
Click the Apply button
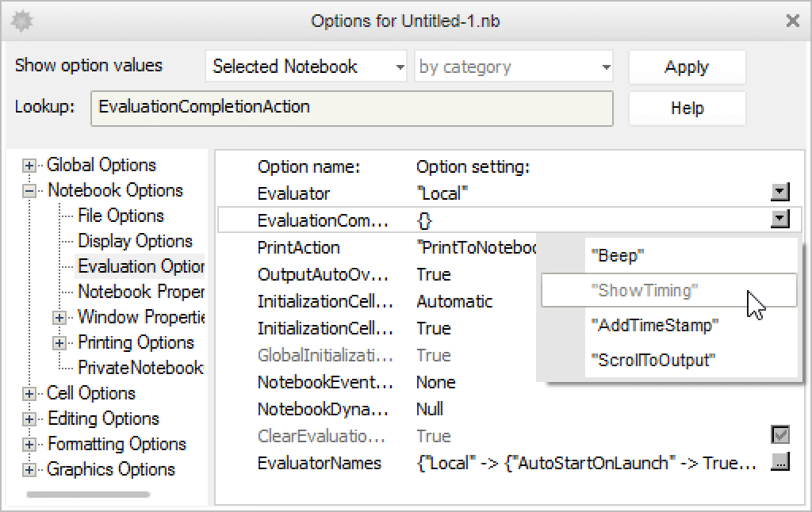click(687, 67)
